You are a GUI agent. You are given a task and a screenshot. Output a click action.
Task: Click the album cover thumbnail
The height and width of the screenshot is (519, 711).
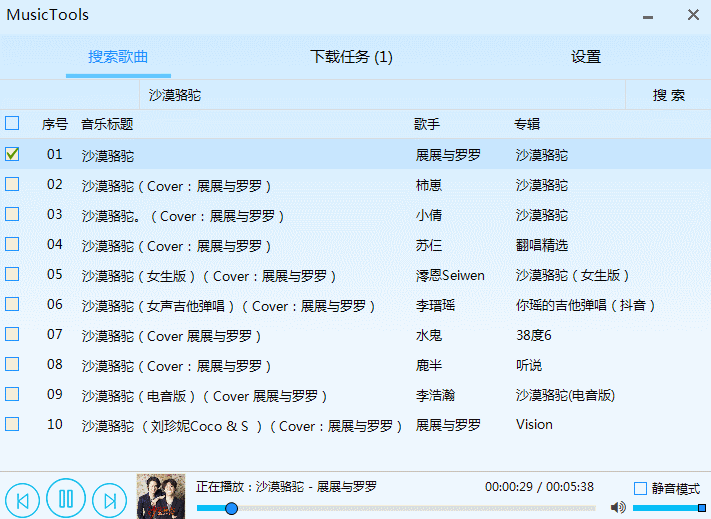coord(161,495)
